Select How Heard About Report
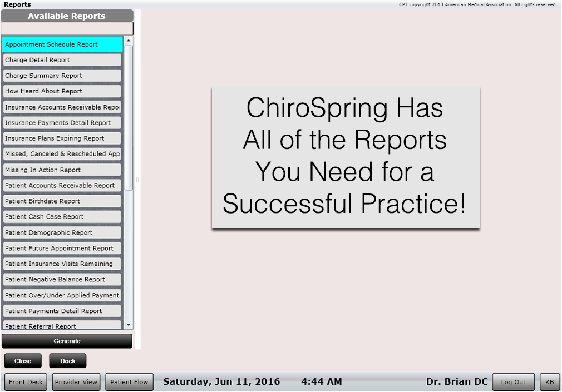562x392 pixels. [x=62, y=91]
